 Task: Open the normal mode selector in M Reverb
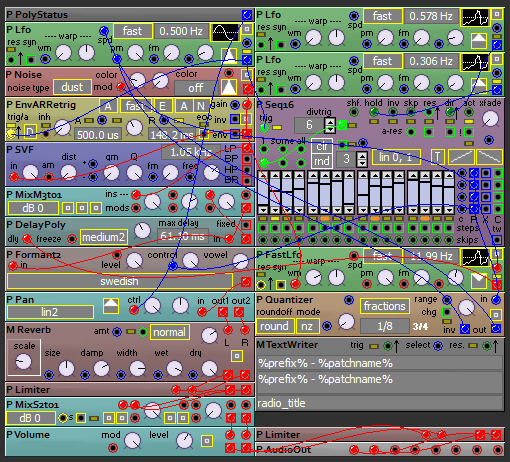(x=170, y=332)
